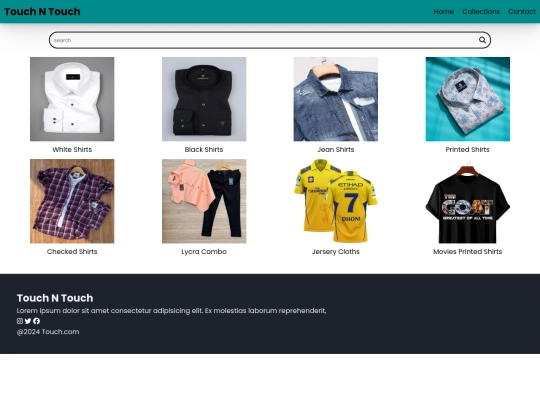Click the Movies Printed Shirts label
Image resolution: width=540 pixels, height=405 pixels.
pos(468,252)
